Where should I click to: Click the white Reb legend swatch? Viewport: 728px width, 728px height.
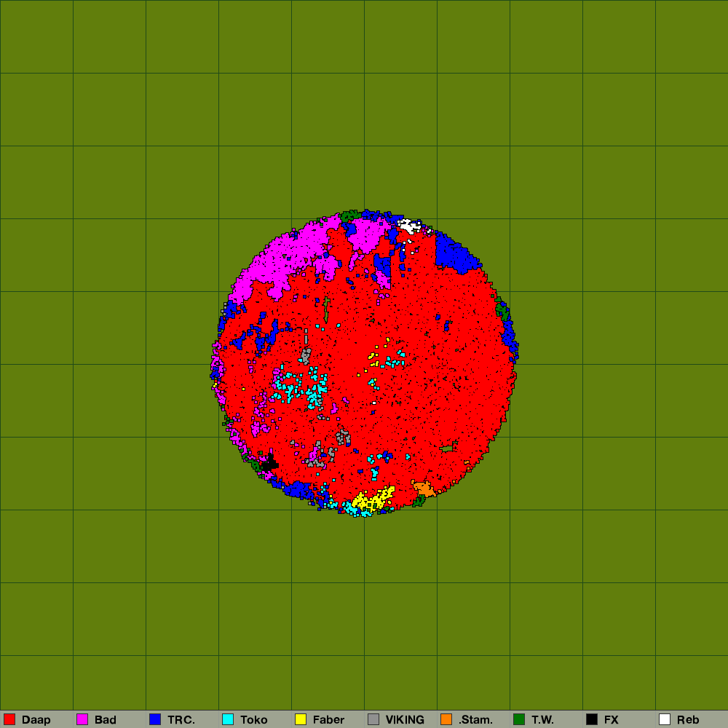665,719
